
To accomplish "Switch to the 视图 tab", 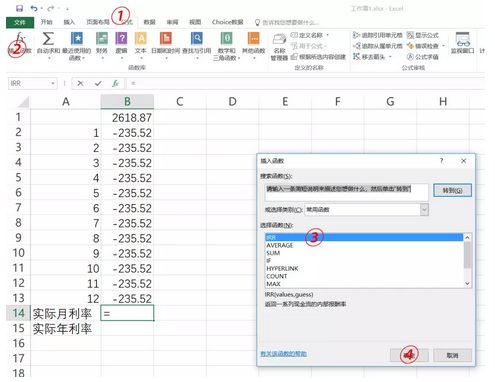I will tap(195, 22).
